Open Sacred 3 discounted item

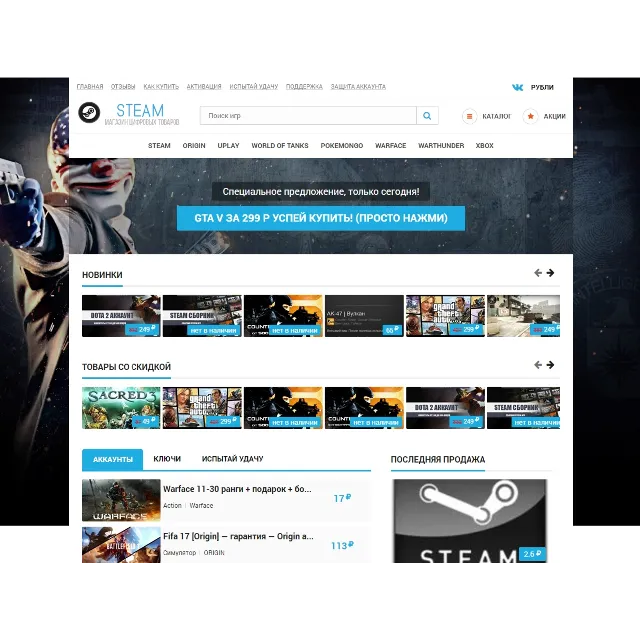point(121,408)
